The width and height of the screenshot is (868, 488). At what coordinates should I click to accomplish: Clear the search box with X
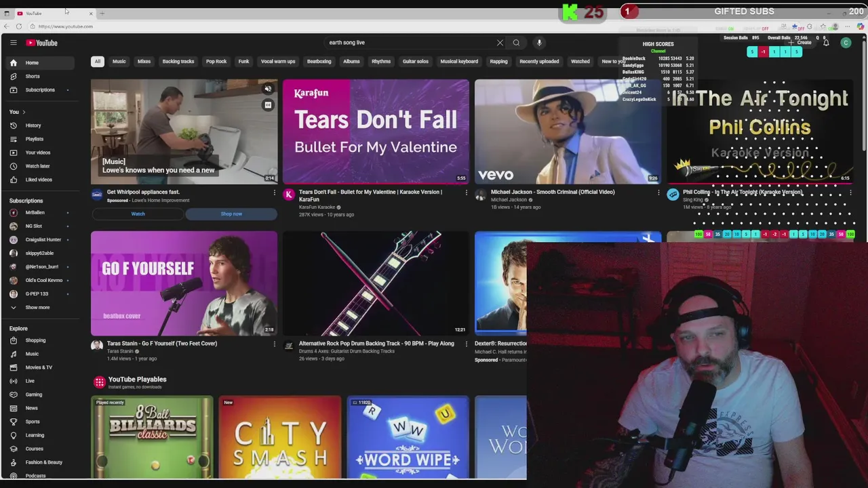(x=500, y=43)
